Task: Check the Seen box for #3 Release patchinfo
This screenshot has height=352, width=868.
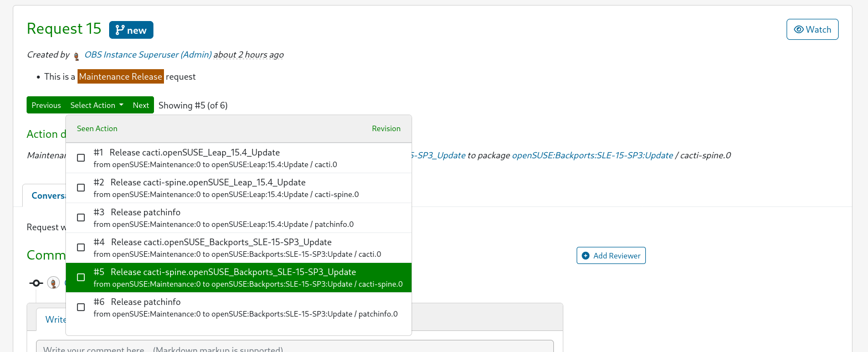Action: click(x=81, y=218)
